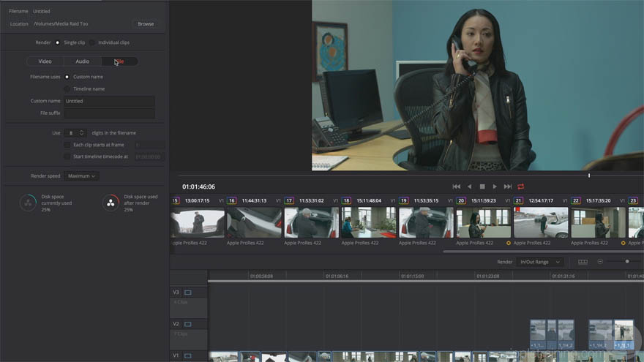Click the viewer timecode 01:01:46:06
Image resolution: width=644 pixels, height=362 pixels.
(x=199, y=186)
